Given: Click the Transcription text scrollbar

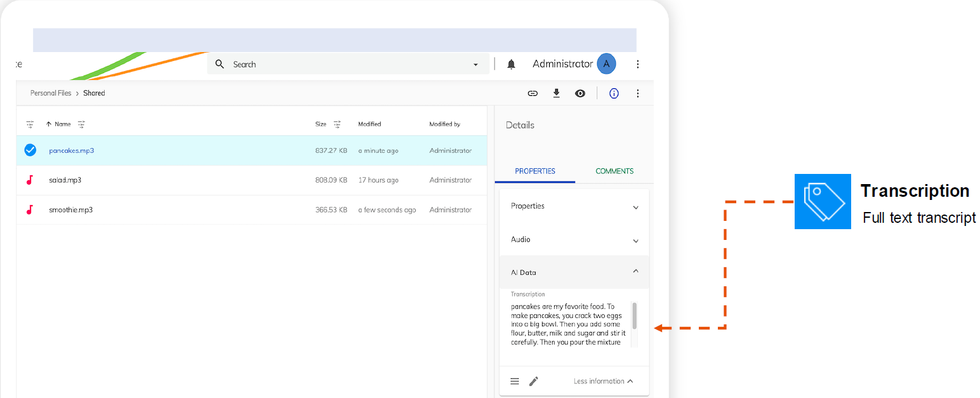Looking at the screenshot, I should coord(634,315).
